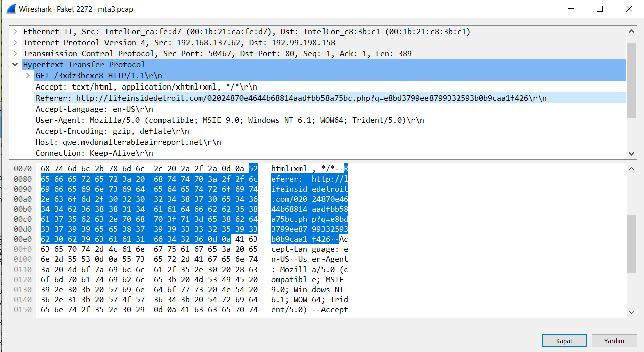Click hex pane scrollbar down arrow

(x=632, y=312)
